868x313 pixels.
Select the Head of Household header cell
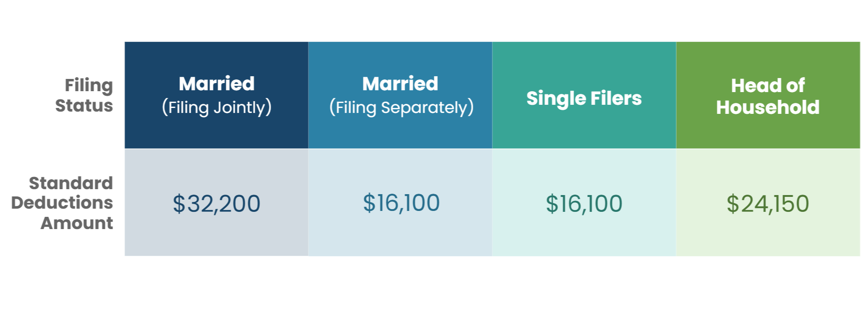click(x=768, y=96)
